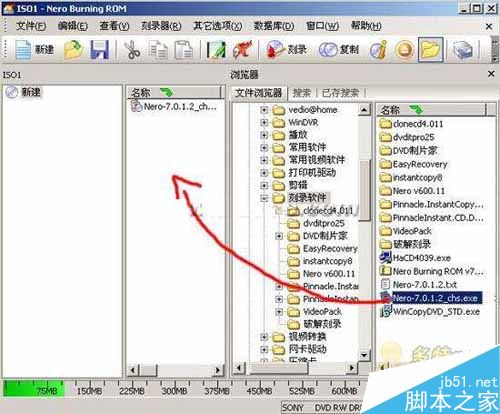The width and height of the screenshot is (500, 414).
Task: Open the 查看(V) menu
Action: [x=114, y=26]
